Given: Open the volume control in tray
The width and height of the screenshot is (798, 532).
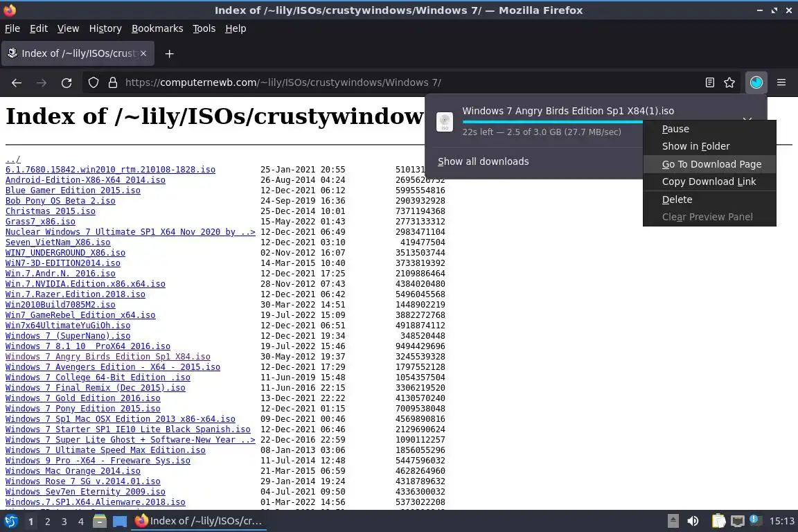Looking at the screenshot, I should click(693, 521).
